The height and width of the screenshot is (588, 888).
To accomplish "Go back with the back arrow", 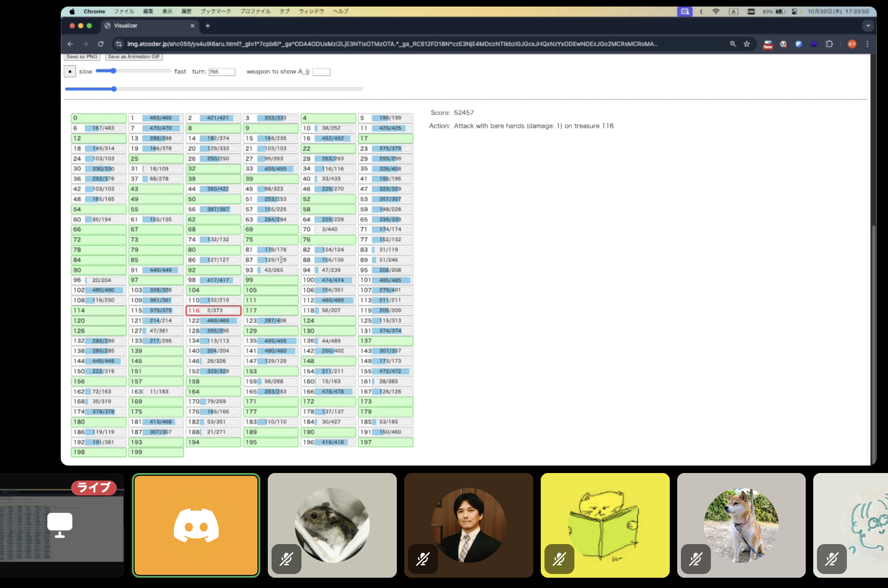I will (70, 44).
